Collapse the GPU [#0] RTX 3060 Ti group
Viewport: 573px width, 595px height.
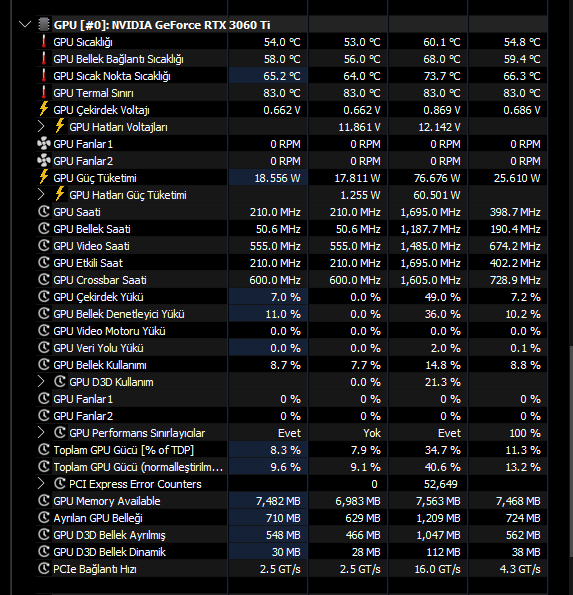[x=25, y=25]
